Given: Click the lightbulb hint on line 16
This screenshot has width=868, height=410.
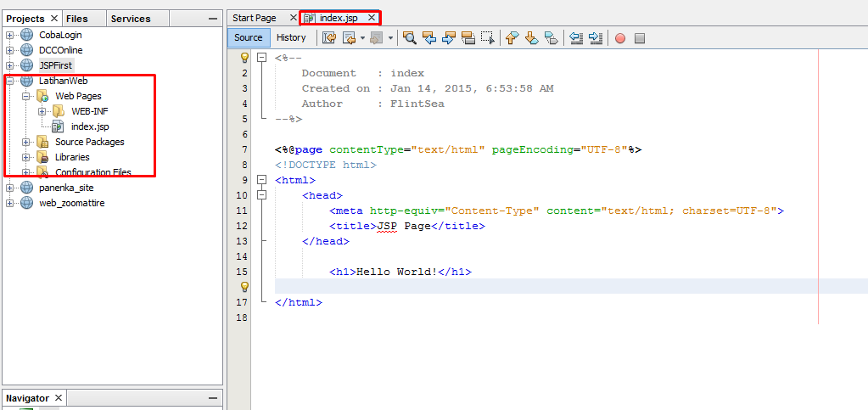Looking at the screenshot, I should click(x=244, y=286).
